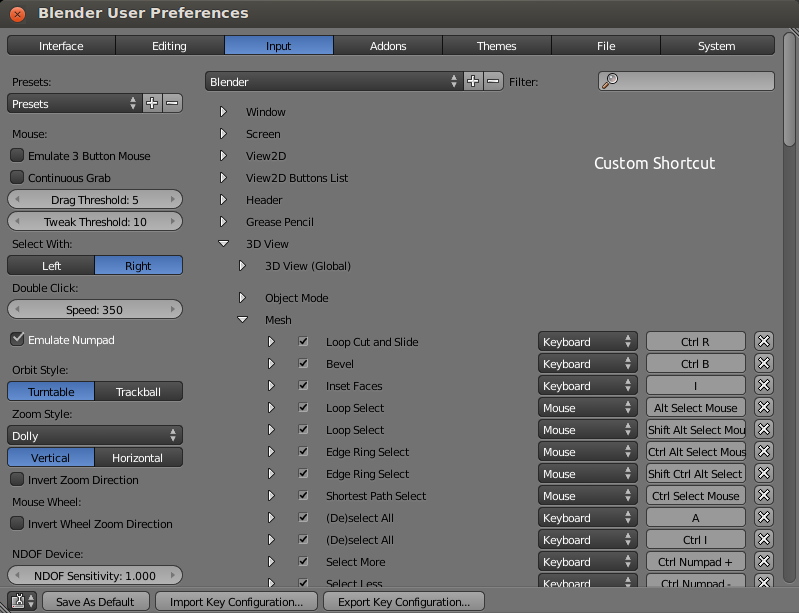Viewport: 799px width, 613px height.
Task: Add a new key configuration preset
Action: coord(473,82)
